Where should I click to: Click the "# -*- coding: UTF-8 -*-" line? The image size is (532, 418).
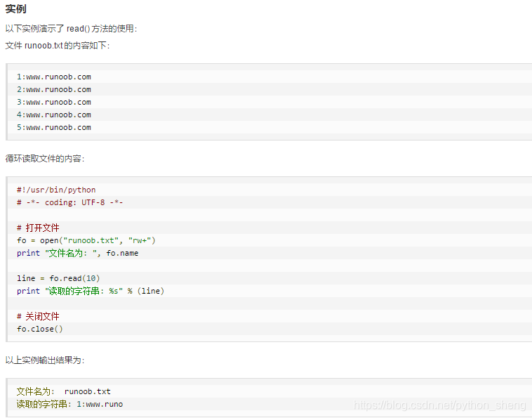pos(70,202)
